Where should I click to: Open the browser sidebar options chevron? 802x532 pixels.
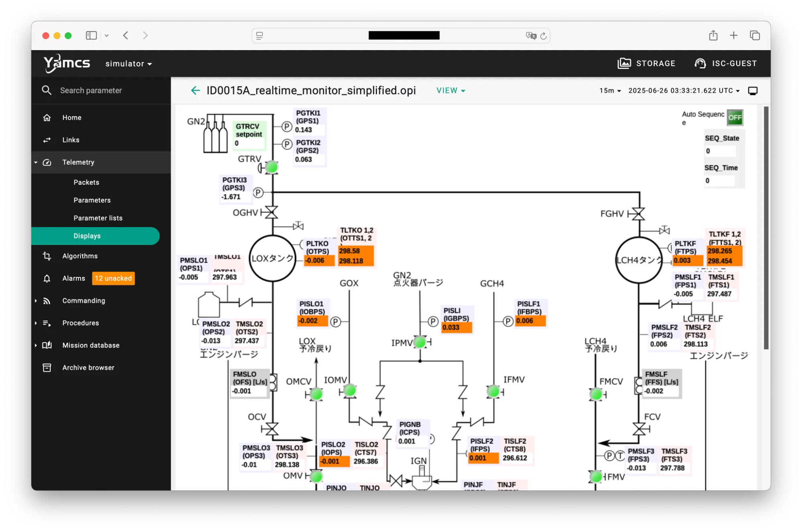107,35
